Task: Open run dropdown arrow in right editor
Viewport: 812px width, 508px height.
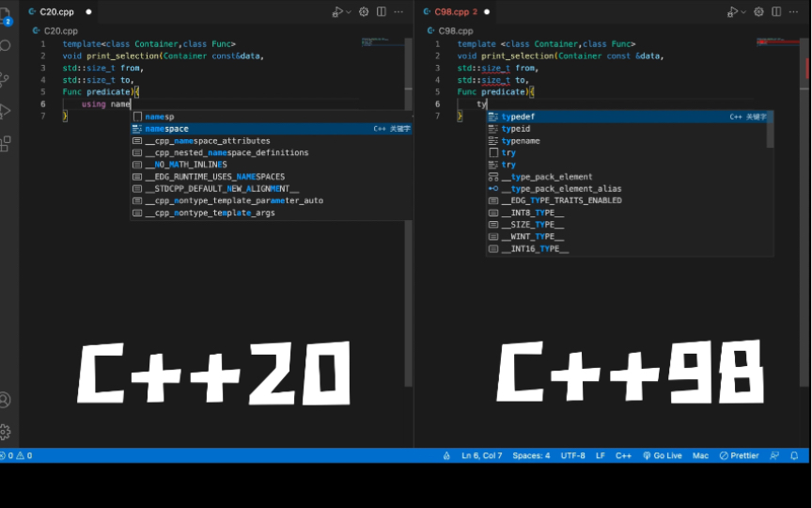Action: [744, 12]
